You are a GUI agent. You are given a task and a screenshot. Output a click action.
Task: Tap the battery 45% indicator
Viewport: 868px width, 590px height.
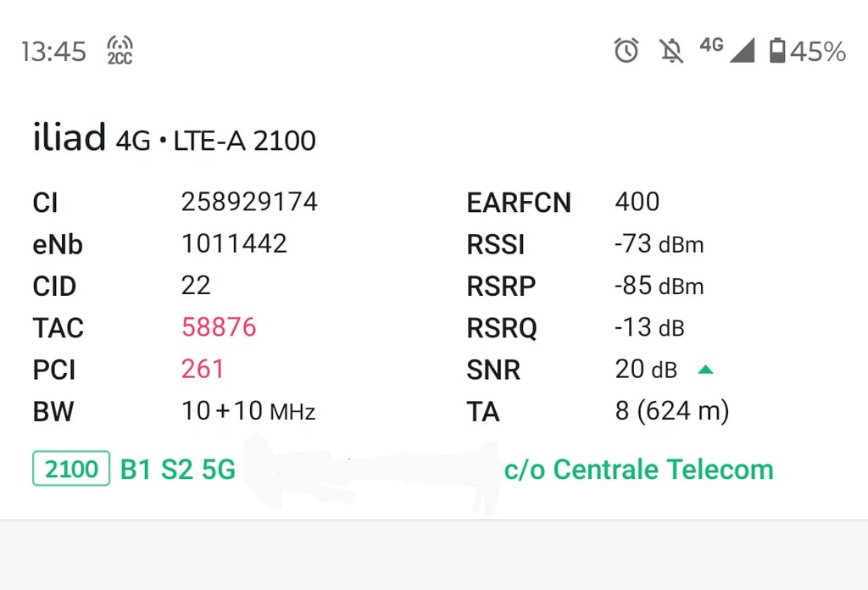(807, 51)
